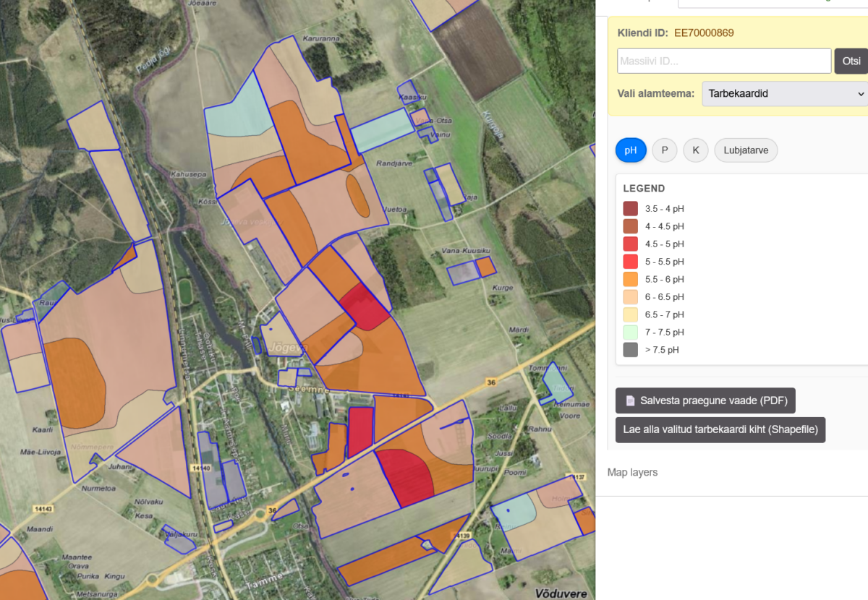868x600 pixels.
Task: Click the Mardi place label
Action: (519, 330)
